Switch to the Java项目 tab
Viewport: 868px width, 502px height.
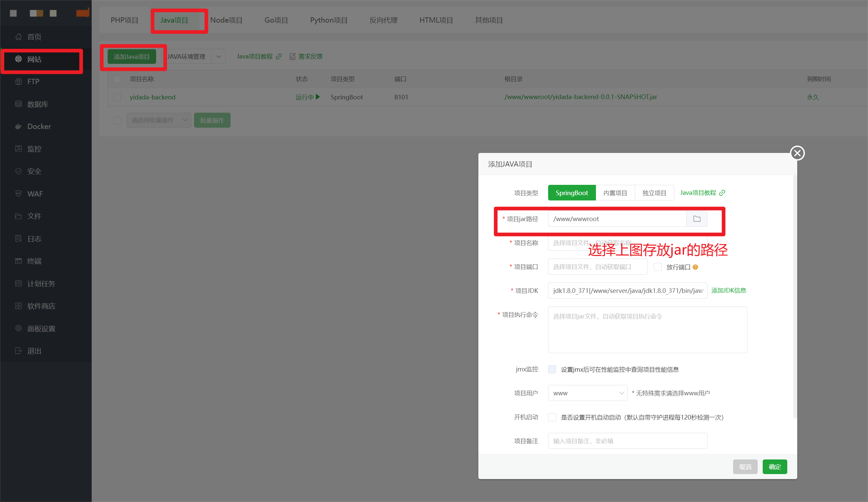click(x=174, y=20)
